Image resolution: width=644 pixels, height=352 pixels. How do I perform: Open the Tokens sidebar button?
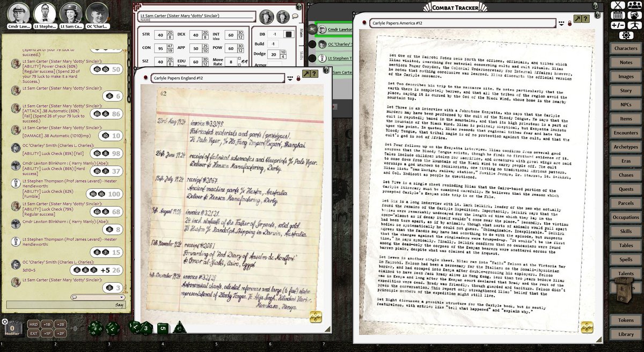(x=626, y=320)
